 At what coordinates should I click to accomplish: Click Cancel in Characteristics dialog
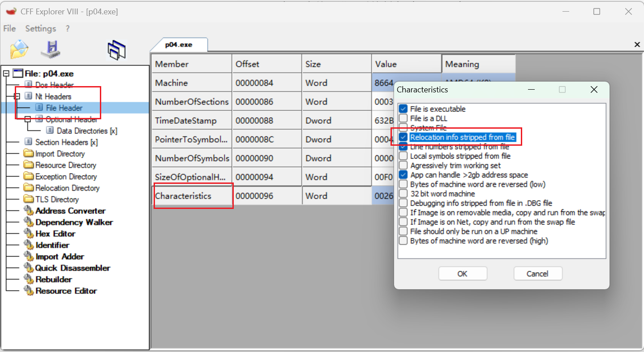(x=537, y=274)
